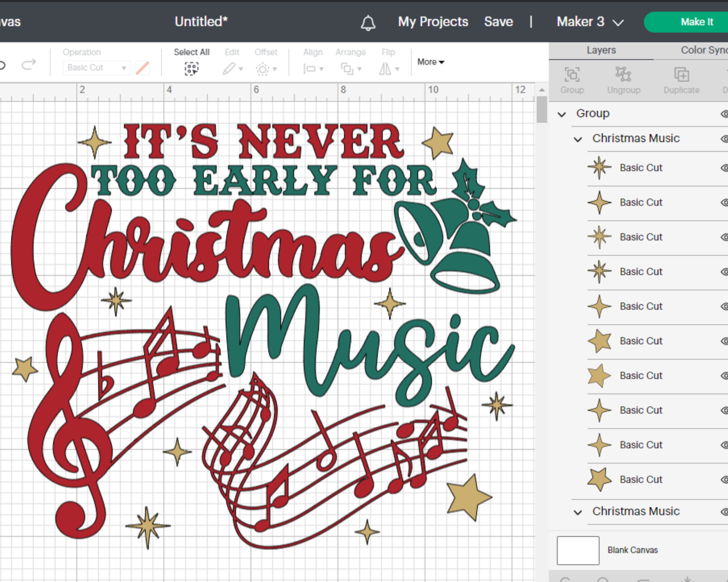Collapse the first Christmas Music group
The height and width of the screenshot is (582, 728).
(578, 139)
